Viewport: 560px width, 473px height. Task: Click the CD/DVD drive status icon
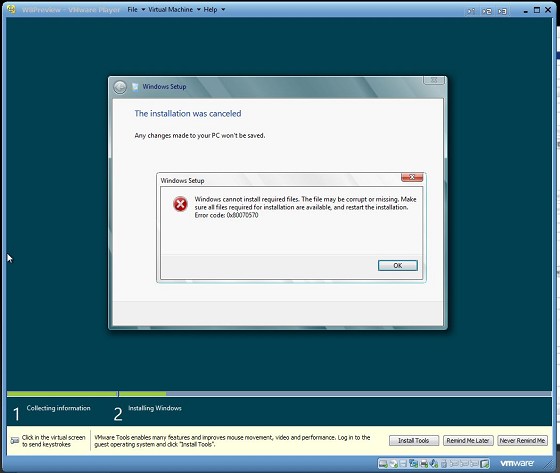394,464
